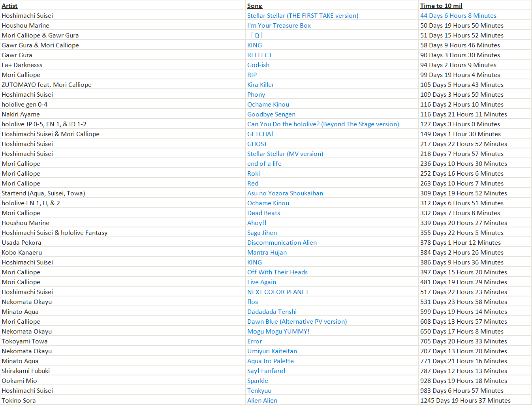Open the Saga Jihen song link
Image resolution: width=532 pixels, height=405 pixels.
pyautogui.click(x=262, y=233)
